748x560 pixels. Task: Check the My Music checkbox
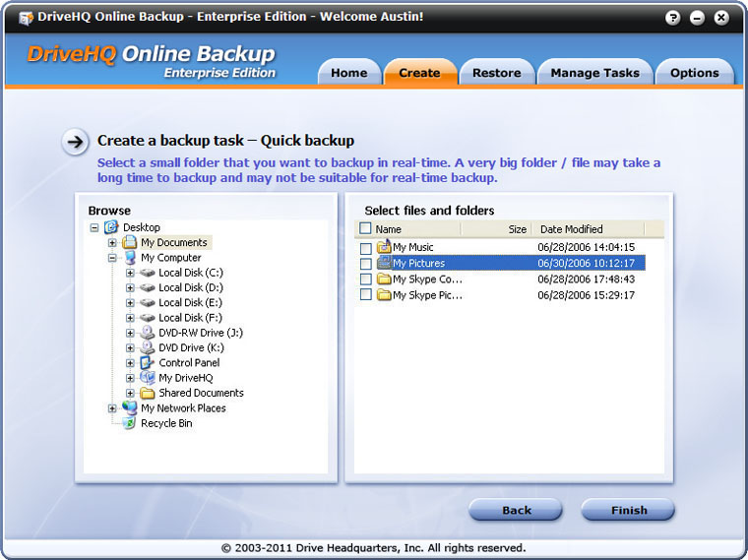(366, 248)
